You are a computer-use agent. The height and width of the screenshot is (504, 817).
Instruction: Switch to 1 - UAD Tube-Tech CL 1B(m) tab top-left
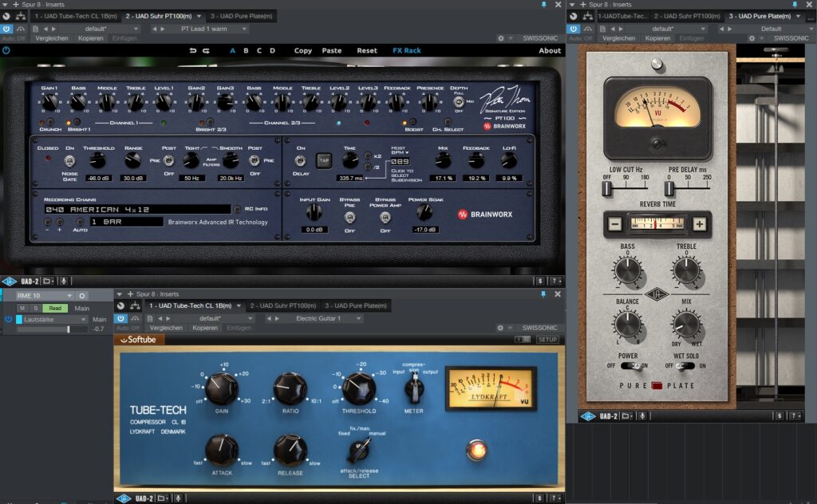(76, 16)
